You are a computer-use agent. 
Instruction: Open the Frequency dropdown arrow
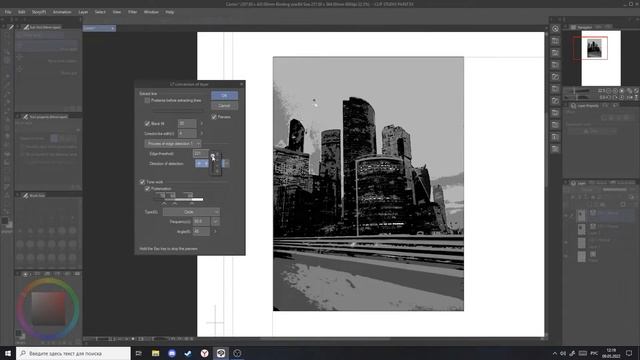(216, 221)
